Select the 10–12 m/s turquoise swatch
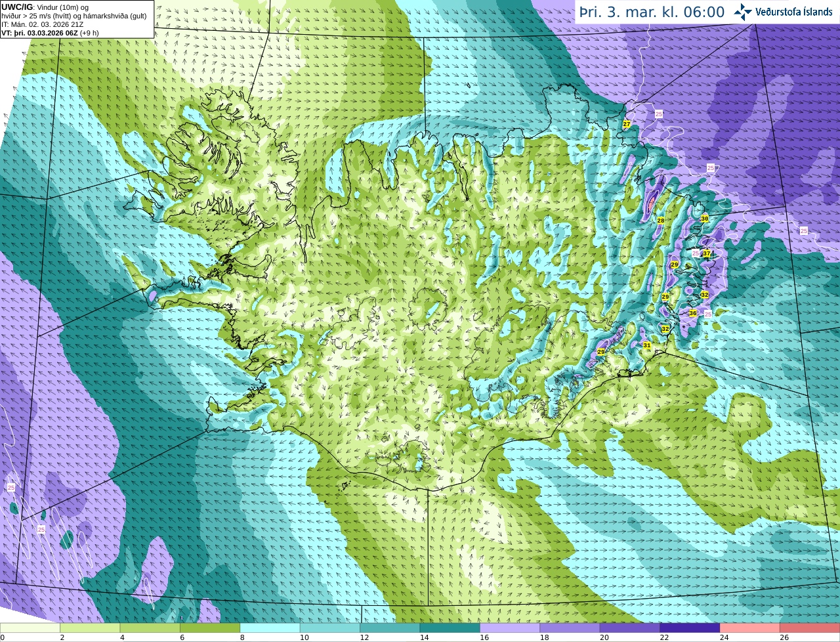 (330, 628)
